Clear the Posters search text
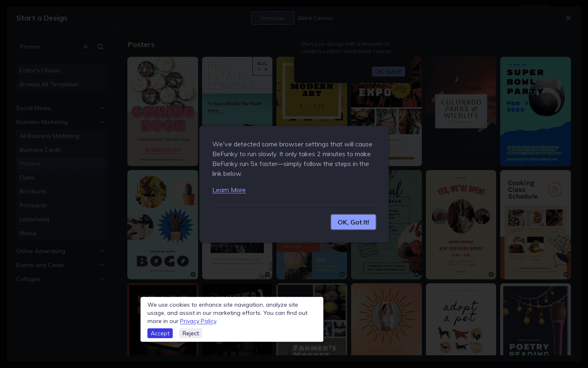Screen dimensions: 588x368 tap(86, 47)
